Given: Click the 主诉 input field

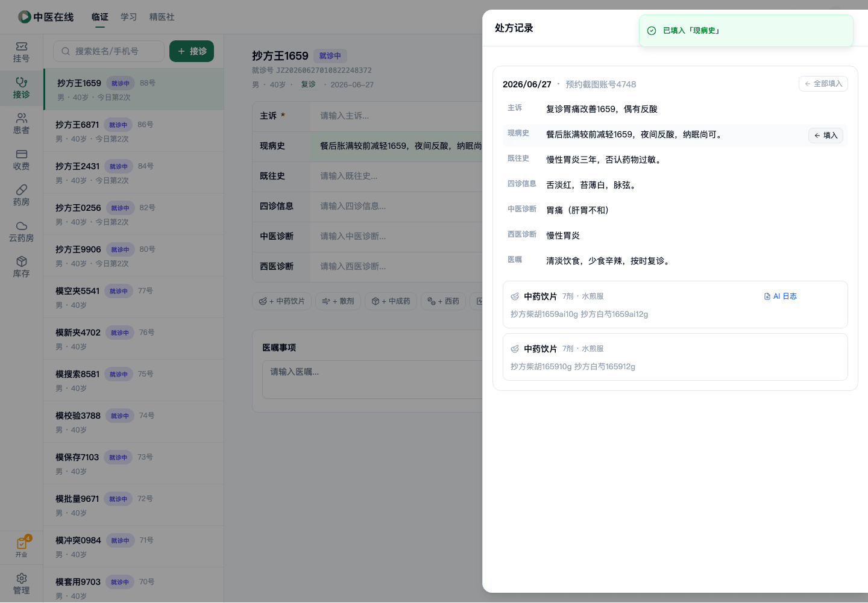Looking at the screenshot, I should pos(397,116).
